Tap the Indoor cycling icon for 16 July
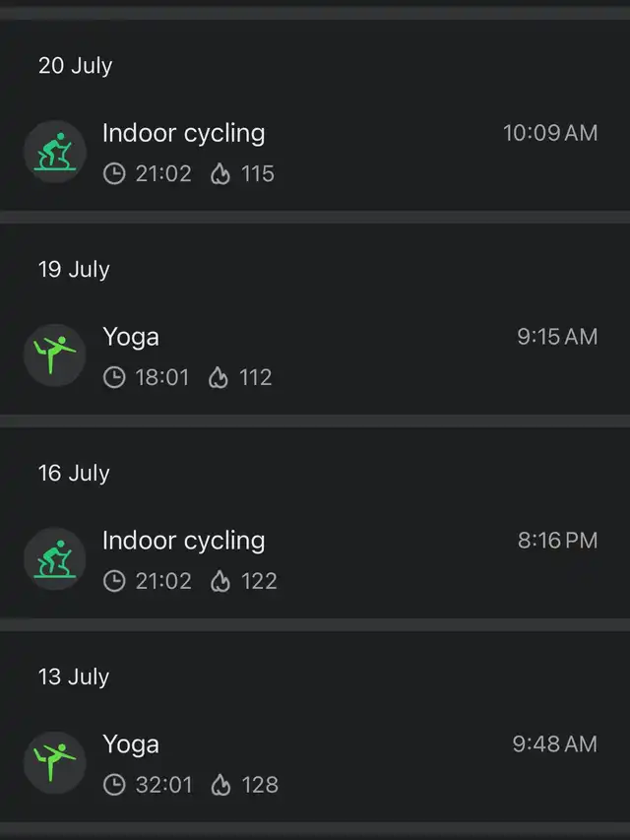This screenshot has width=630, height=840. pyautogui.click(x=55, y=558)
